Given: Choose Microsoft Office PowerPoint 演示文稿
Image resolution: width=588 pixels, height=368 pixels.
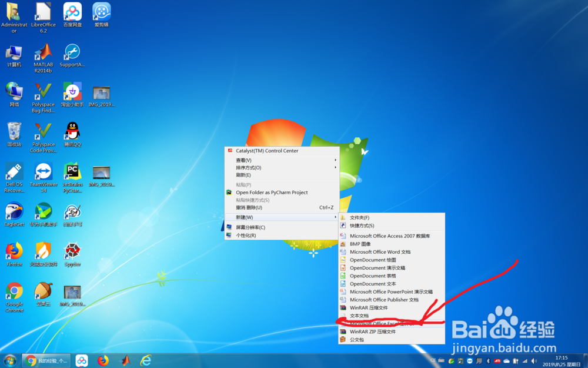Looking at the screenshot, I should (x=392, y=292).
